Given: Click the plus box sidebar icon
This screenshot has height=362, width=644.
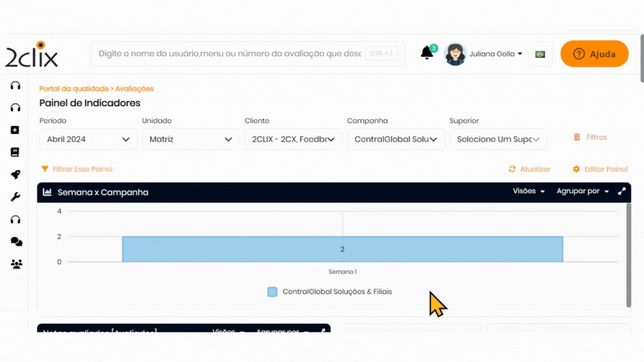Looking at the screenshot, I should [x=16, y=130].
